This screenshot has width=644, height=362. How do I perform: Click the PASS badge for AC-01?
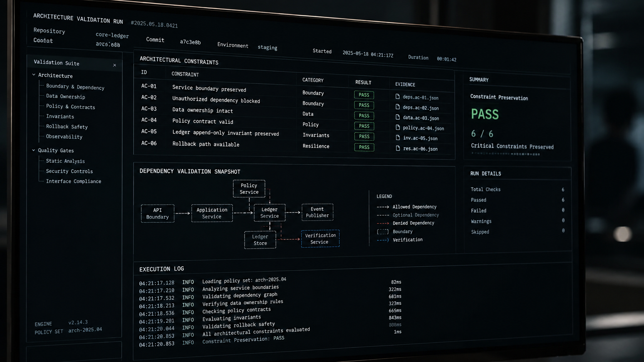[x=364, y=95]
